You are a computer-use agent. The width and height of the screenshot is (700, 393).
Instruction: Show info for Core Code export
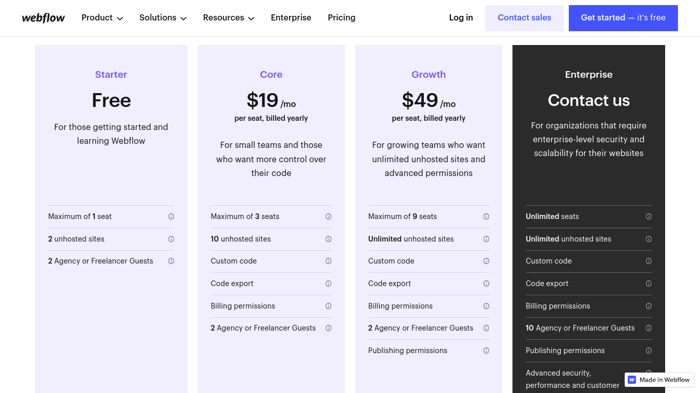pos(329,284)
